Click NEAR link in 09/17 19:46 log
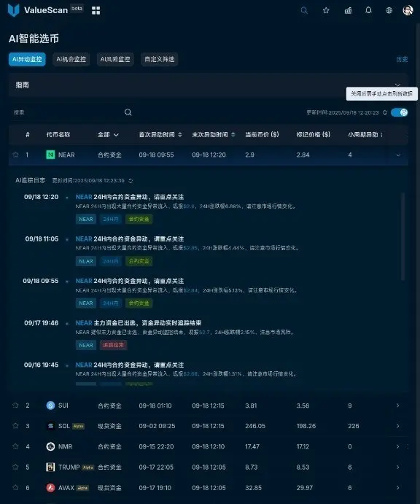 click(84, 322)
